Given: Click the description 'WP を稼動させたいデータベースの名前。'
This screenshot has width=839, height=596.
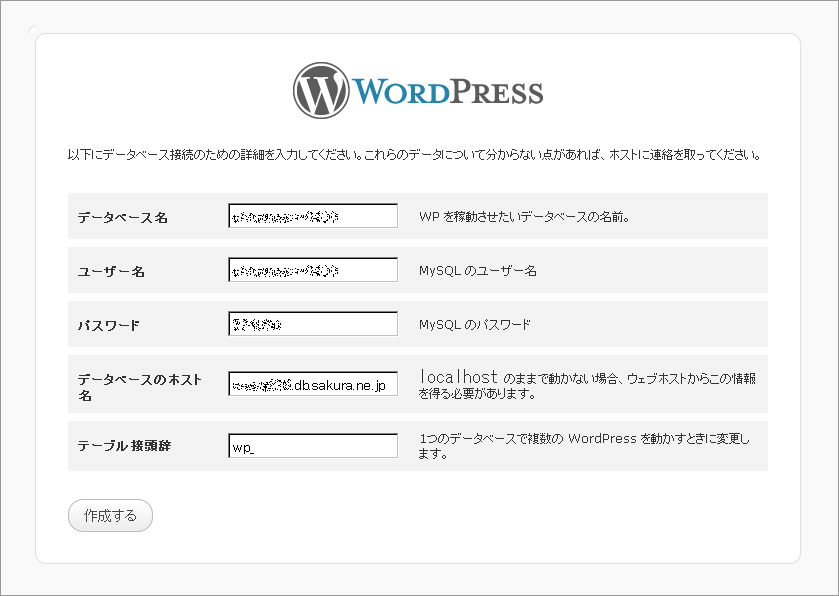Looking at the screenshot, I should tap(524, 217).
